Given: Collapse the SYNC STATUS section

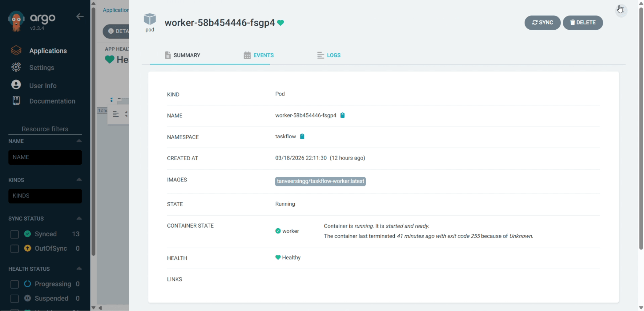Looking at the screenshot, I should 79,218.
